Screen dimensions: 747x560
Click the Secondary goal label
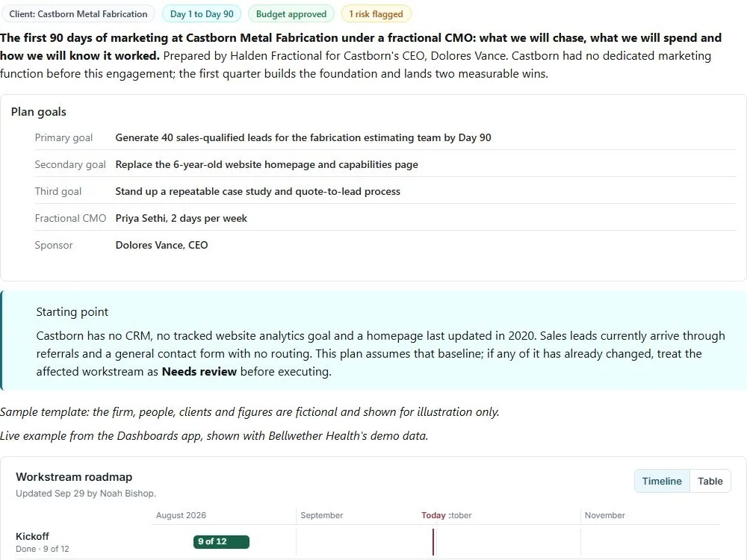[x=70, y=164]
